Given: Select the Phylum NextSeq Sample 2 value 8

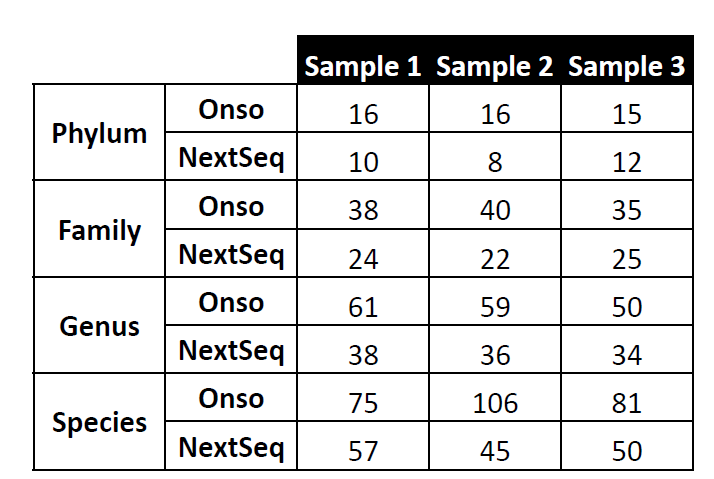Looking at the screenshot, I should 495,162.
